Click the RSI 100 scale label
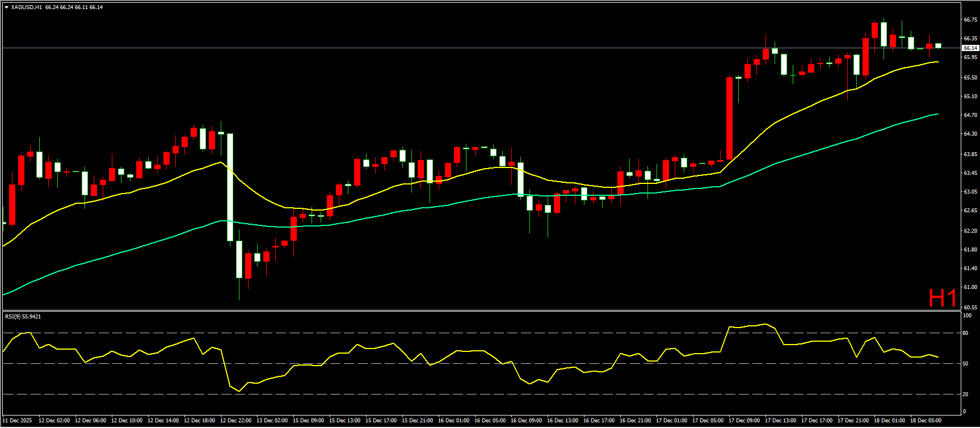Screen dimensions: 980x428 [967, 316]
